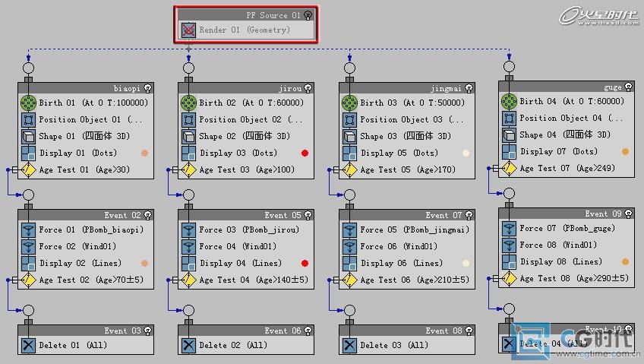Select the Shape 03 cube icon
This screenshot has width=644, height=364.
pyautogui.click(x=349, y=136)
